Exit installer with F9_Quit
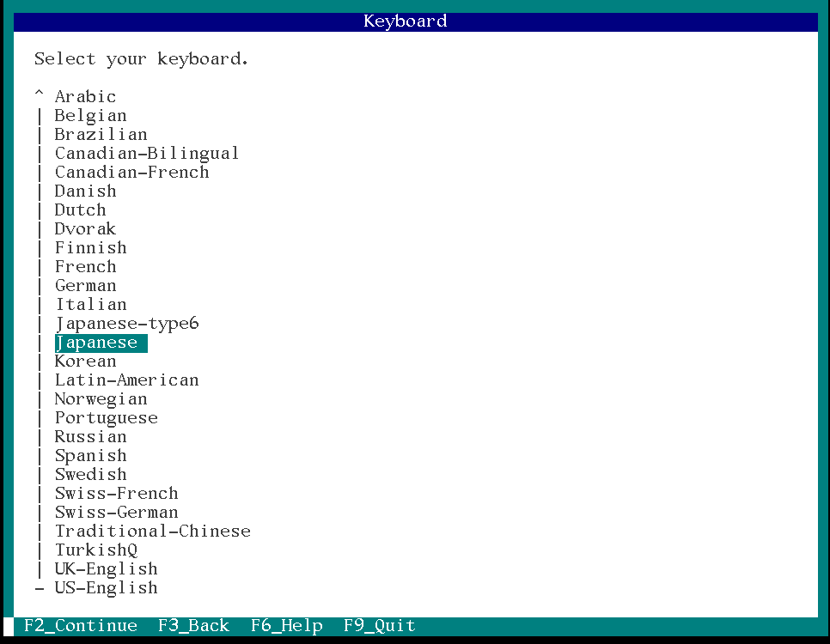 click(x=380, y=626)
